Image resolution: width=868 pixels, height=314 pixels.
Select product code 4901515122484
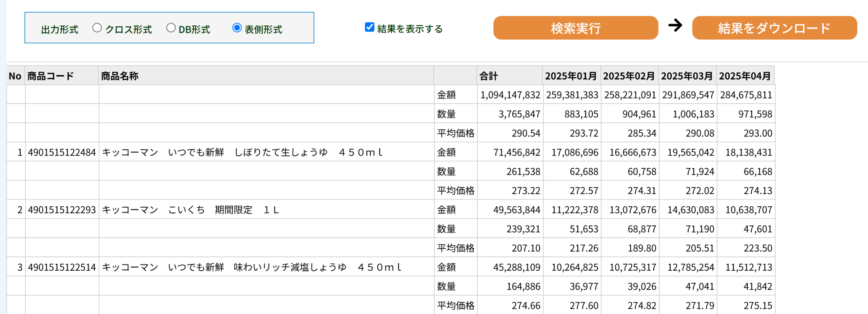point(62,152)
